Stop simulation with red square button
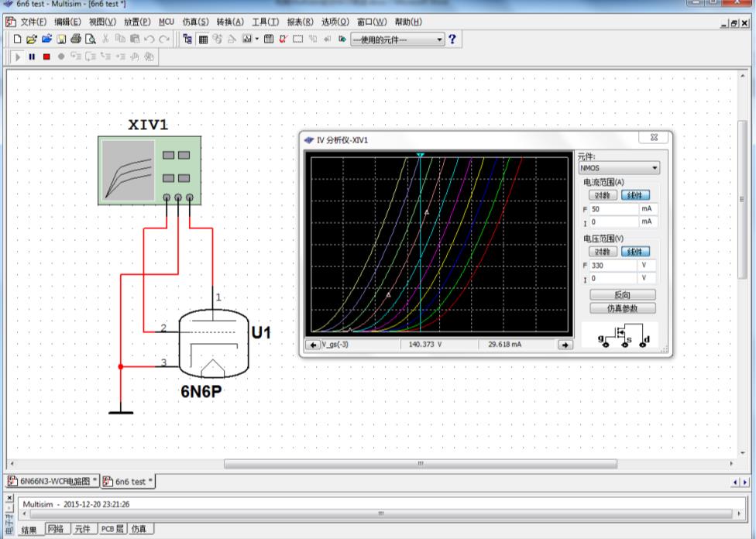Viewport: 756px width, 539px height. pyautogui.click(x=46, y=57)
